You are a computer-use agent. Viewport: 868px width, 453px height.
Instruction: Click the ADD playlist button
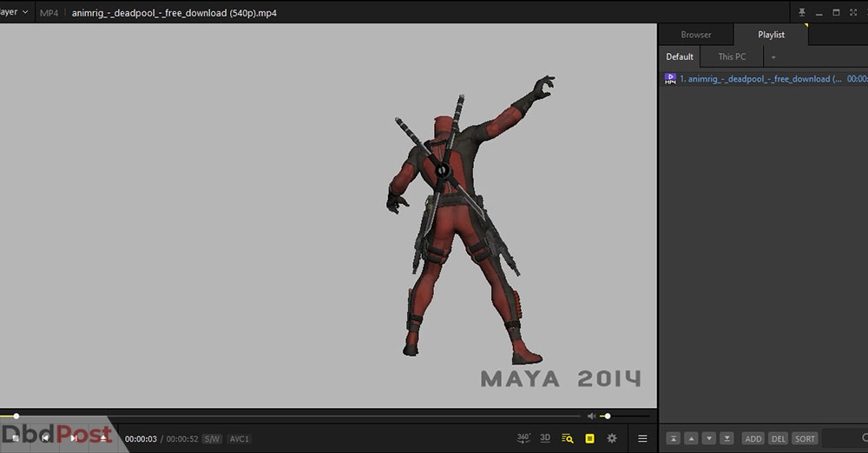pyautogui.click(x=753, y=438)
